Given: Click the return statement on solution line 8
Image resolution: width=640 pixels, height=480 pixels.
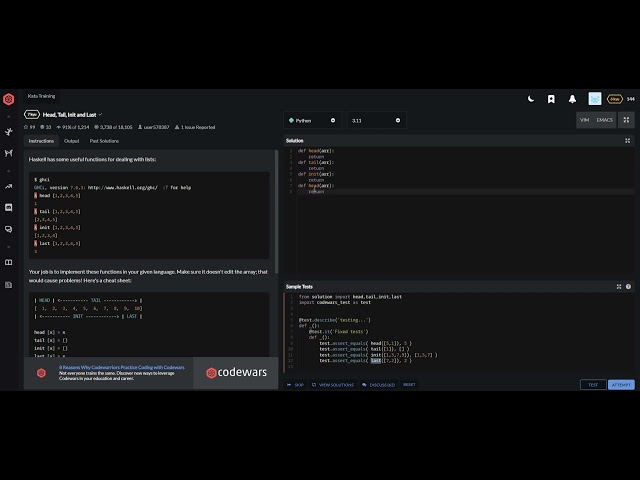Looking at the screenshot, I should pyautogui.click(x=316, y=191).
